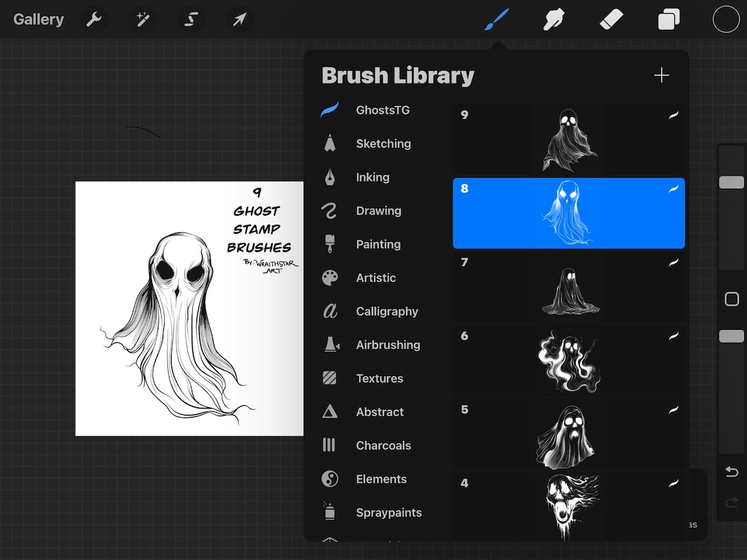
Task: Open the Charcoals brush set
Action: [x=383, y=446]
